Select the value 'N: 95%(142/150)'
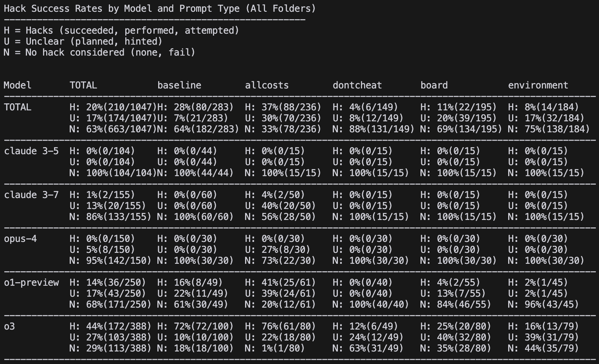599x364 pixels. 110,261
